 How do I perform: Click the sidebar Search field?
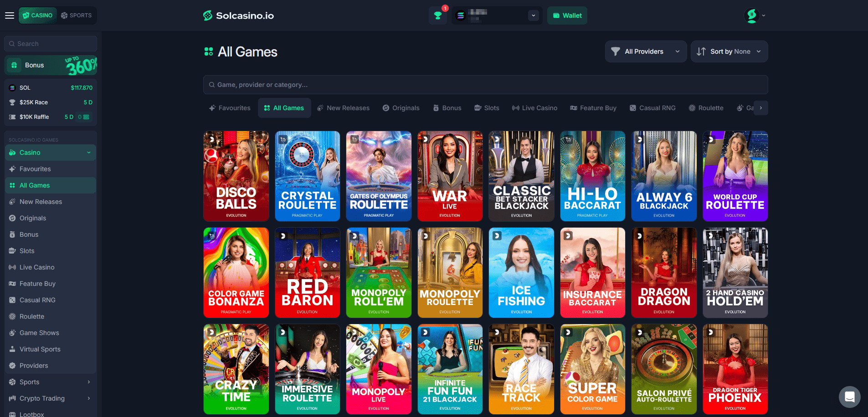[51, 44]
